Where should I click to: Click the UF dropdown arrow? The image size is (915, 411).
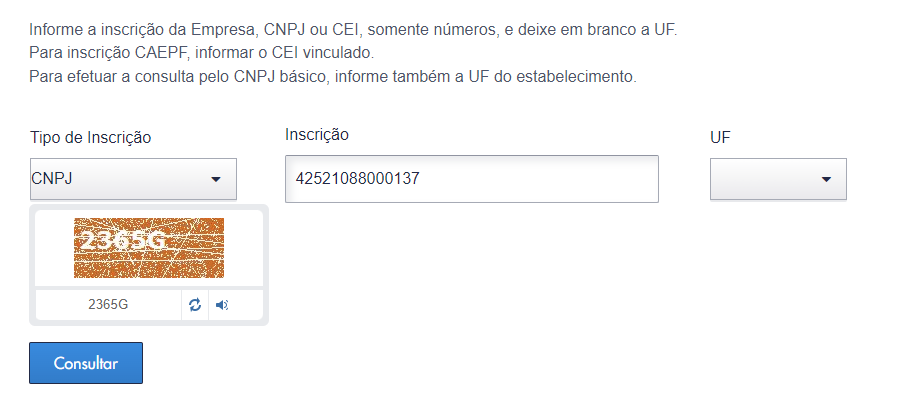coord(826,180)
